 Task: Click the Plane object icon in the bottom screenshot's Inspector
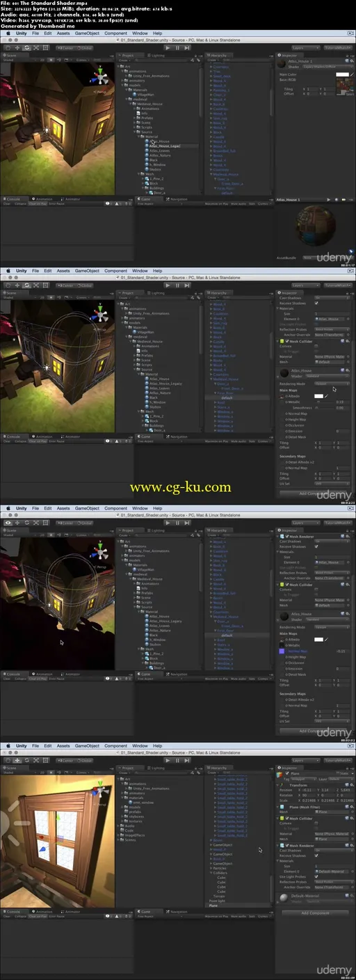(x=280, y=775)
